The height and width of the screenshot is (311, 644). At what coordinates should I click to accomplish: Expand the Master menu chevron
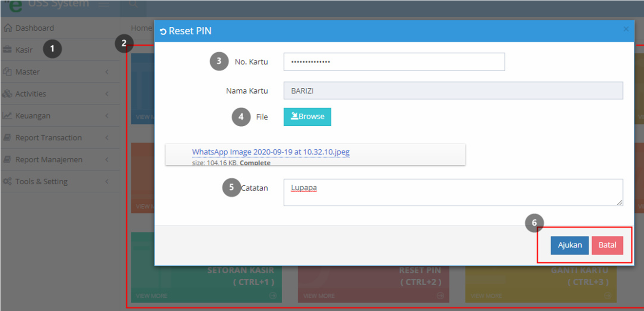(x=107, y=72)
